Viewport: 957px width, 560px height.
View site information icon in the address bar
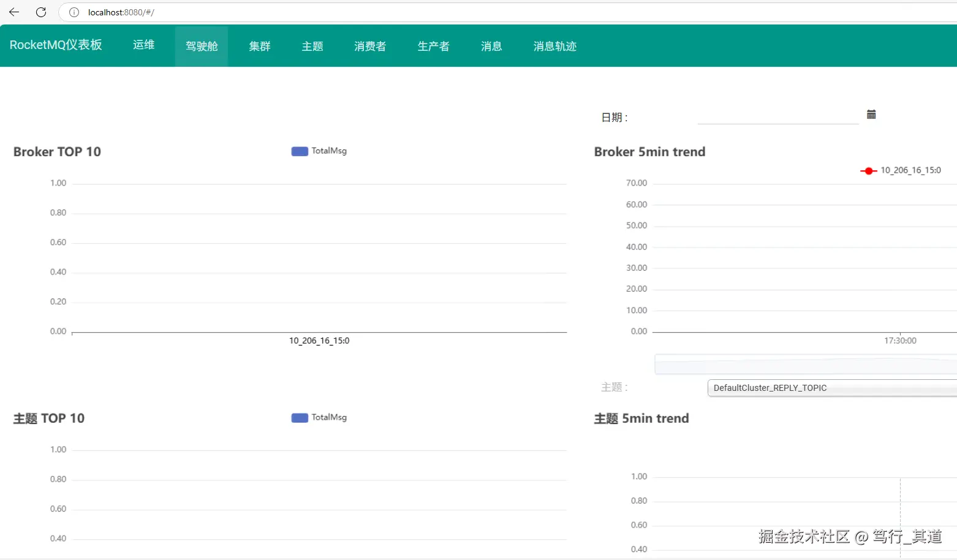click(x=74, y=12)
